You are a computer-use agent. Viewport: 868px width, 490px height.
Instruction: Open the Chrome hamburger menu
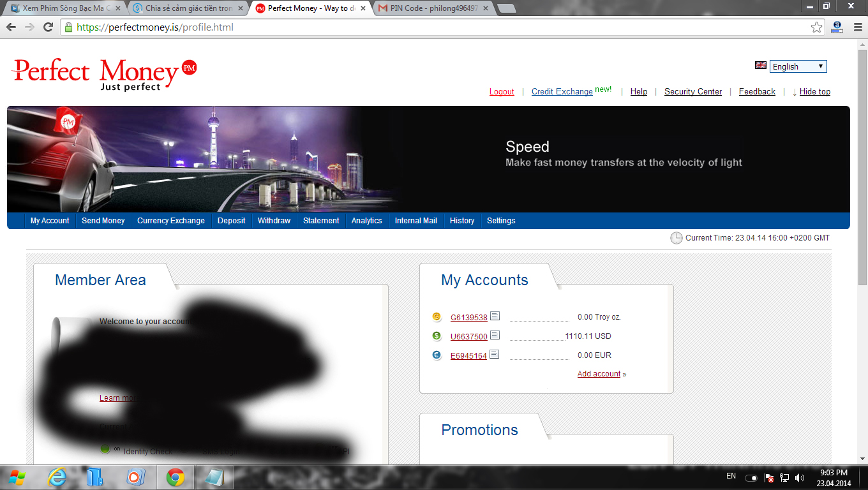[x=857, y=27]
